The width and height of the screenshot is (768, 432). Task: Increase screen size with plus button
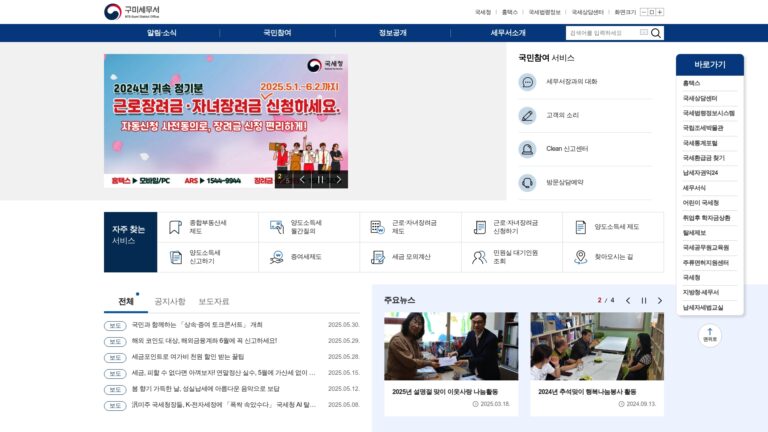tap(660, 12)
